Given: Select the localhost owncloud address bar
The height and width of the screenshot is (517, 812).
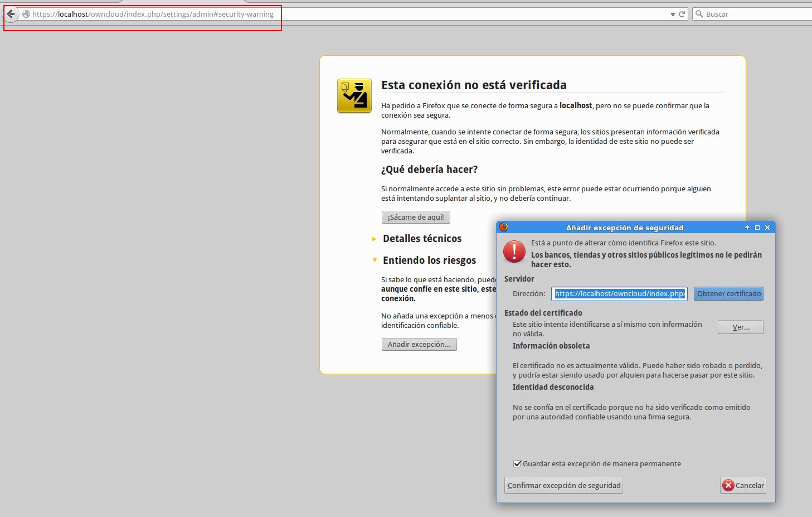Looking at the screenshot, I should (346, 14).
